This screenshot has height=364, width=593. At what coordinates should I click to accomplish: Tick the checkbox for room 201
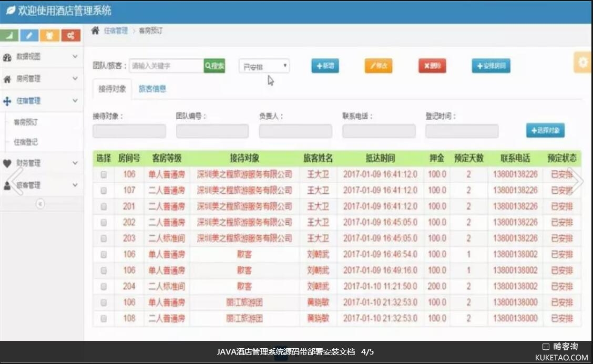tap(104, 206)
